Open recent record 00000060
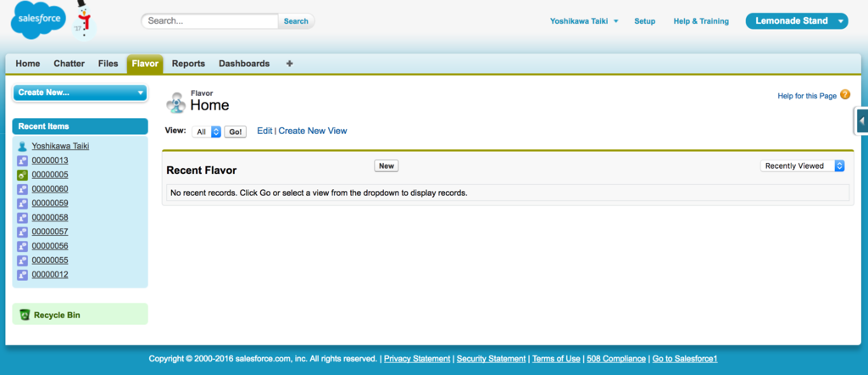Image resolution: width=868 pixels, height=375 pixels. pos(50,189)
